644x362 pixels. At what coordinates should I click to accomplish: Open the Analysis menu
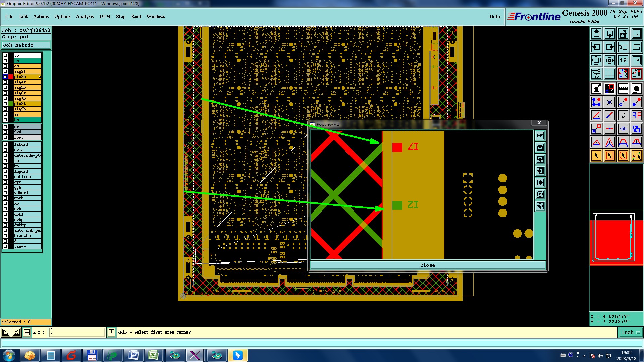pos(85,16)
